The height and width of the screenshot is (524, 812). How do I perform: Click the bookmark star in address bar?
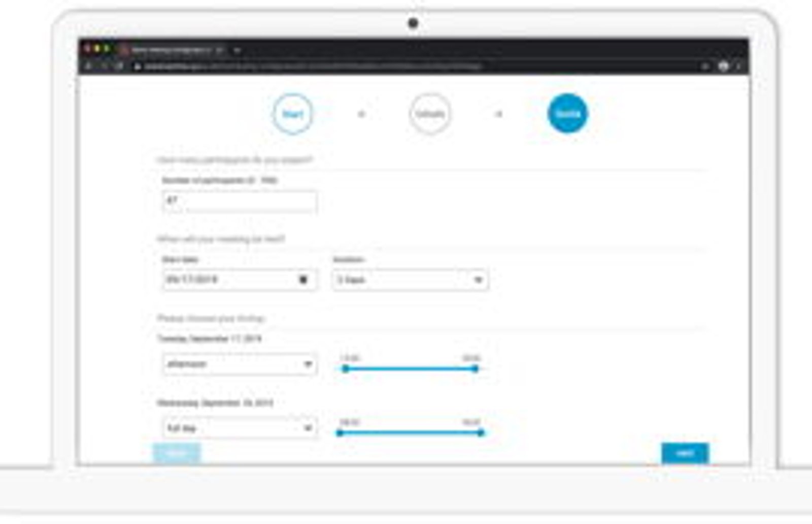(x=704, y=66)
